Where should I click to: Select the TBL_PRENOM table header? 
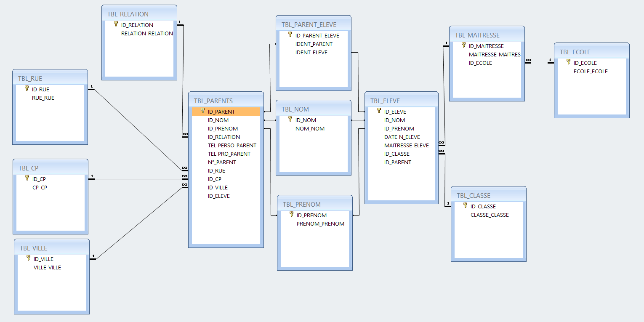pyautogui.click(x=315, y=204)
